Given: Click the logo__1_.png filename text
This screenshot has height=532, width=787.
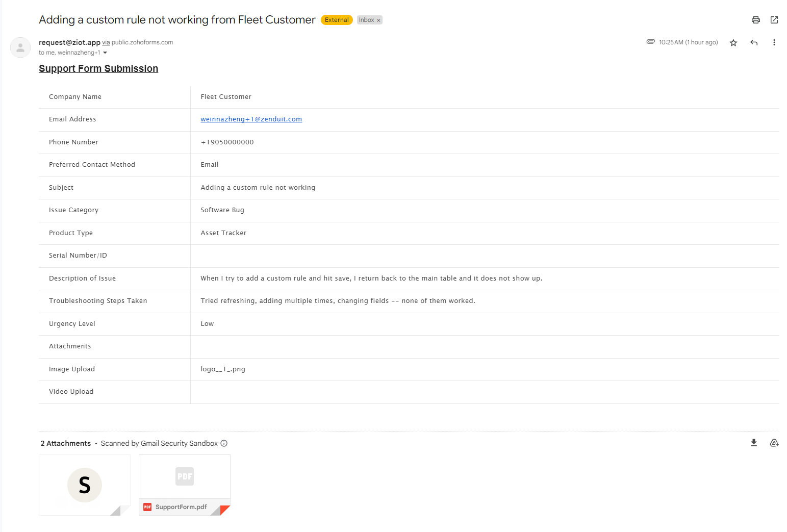Looking at the screenshot, I should click(x=223, y=369).
